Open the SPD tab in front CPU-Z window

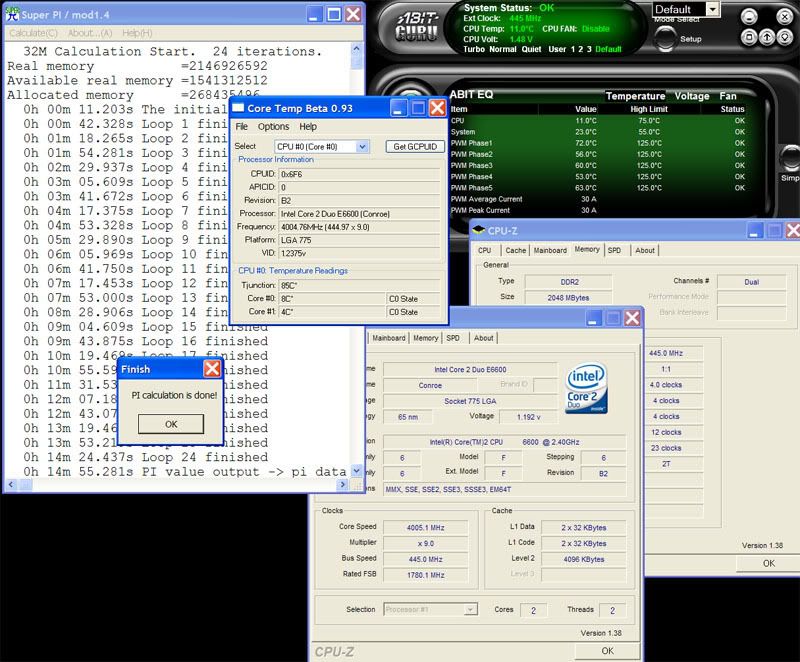pos(453,338)
